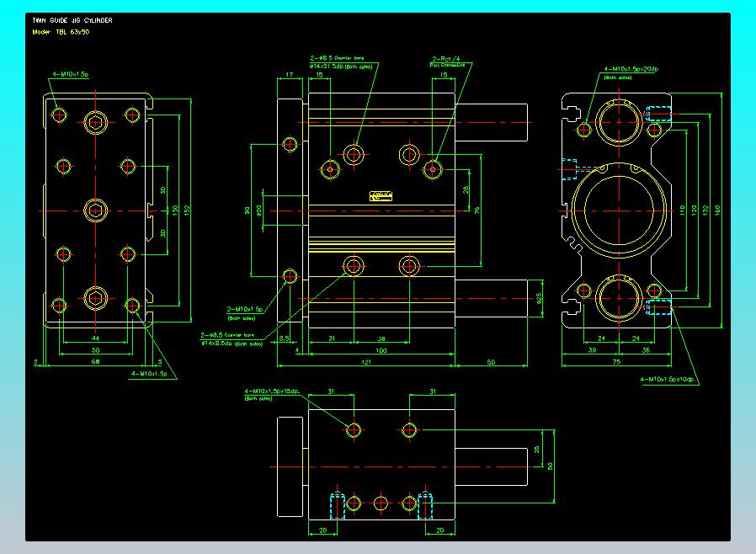Click the 75 width dimension
The image size is (756, 554).
click(616, 362)
